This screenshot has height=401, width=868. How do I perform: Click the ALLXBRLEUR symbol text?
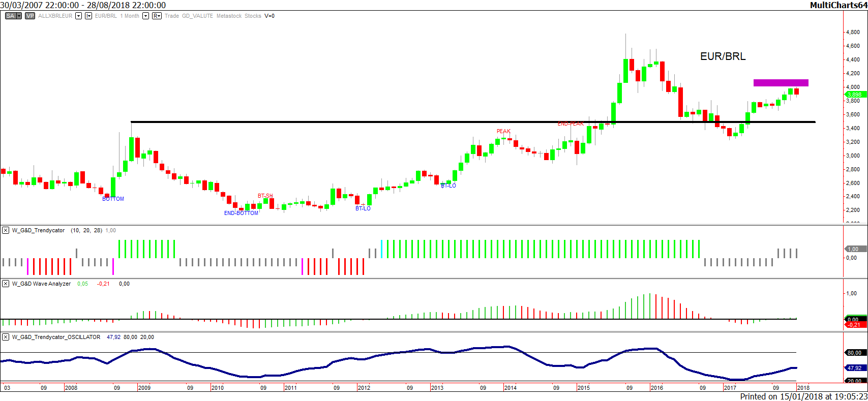[55, 16]
